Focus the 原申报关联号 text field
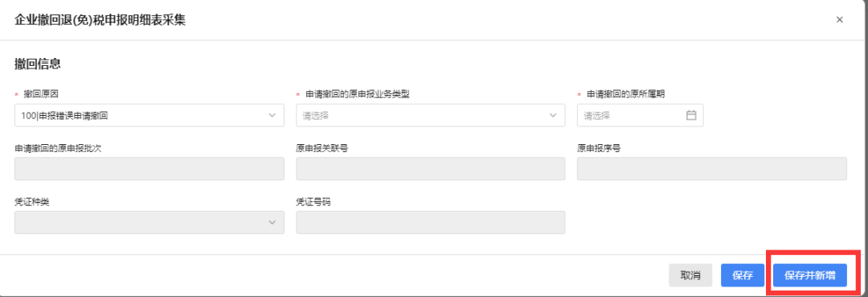This screenshot has height=297, width=868. (431, 168)
